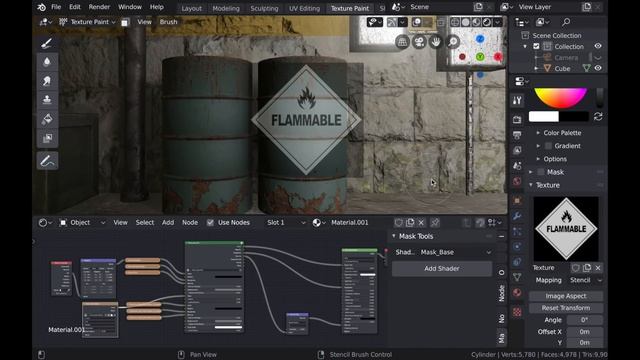Expand the Options panel
640x360 pixels.
tap(538, 159)
